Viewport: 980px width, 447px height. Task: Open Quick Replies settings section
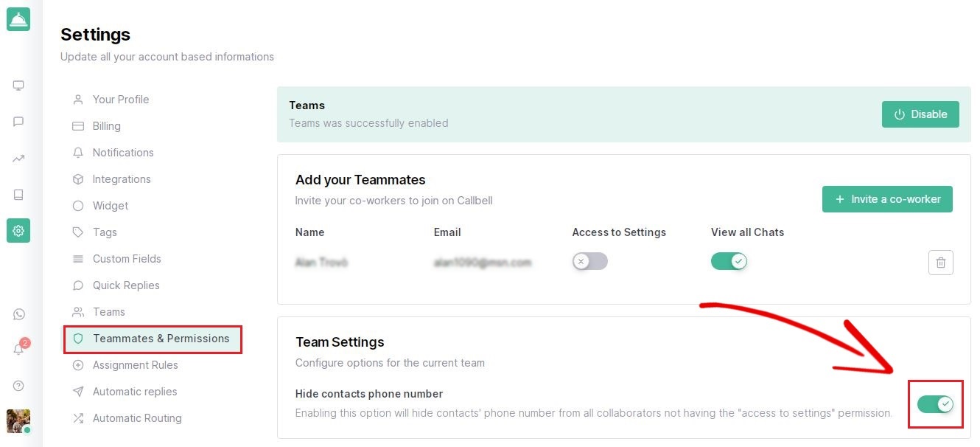click(125, 285)
